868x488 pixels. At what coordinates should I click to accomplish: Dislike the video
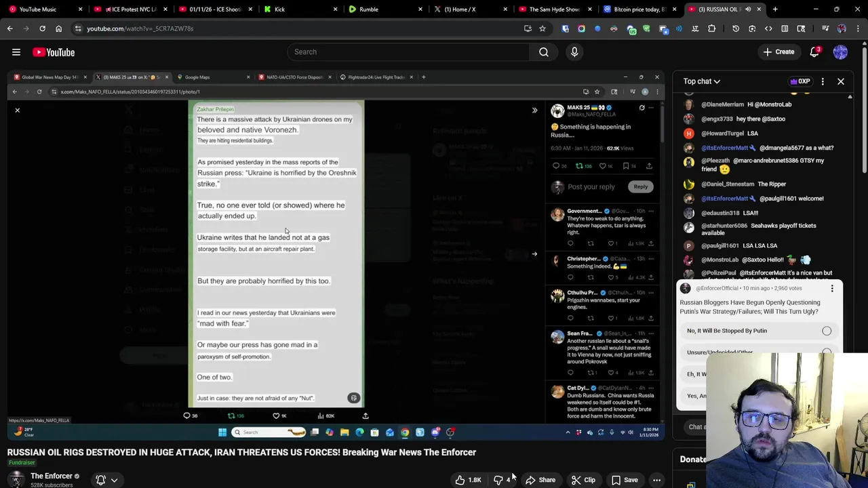pyautogui.click(x=502, y=480)
